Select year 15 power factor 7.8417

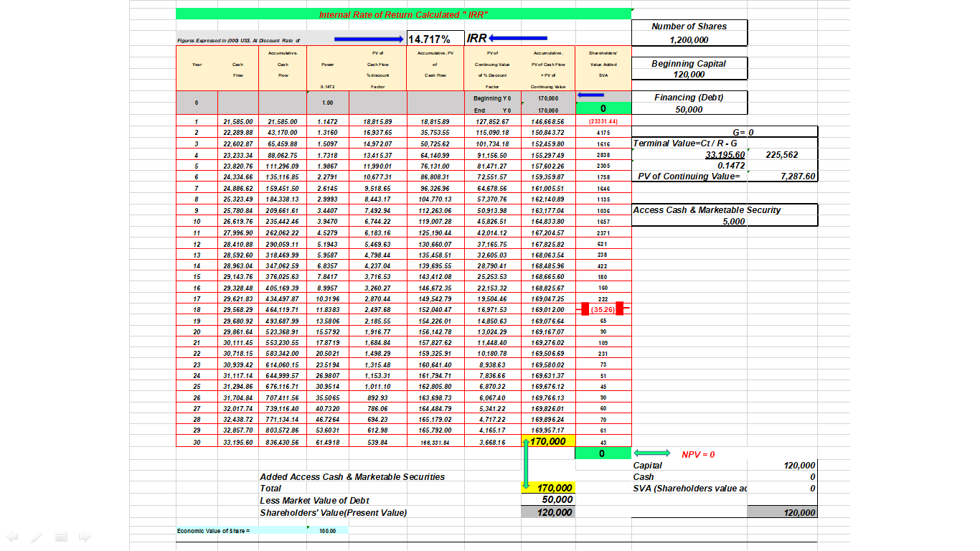click(x=328, y=276)
